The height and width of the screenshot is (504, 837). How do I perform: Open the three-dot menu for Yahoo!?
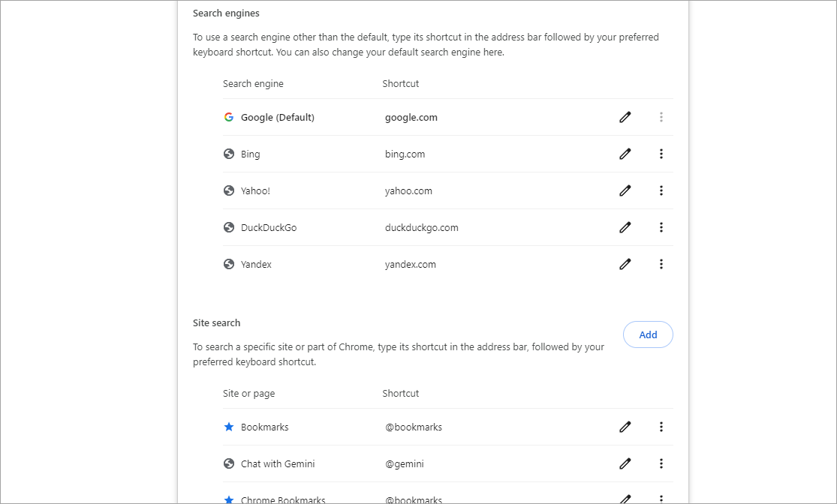[x=661, y=190]
